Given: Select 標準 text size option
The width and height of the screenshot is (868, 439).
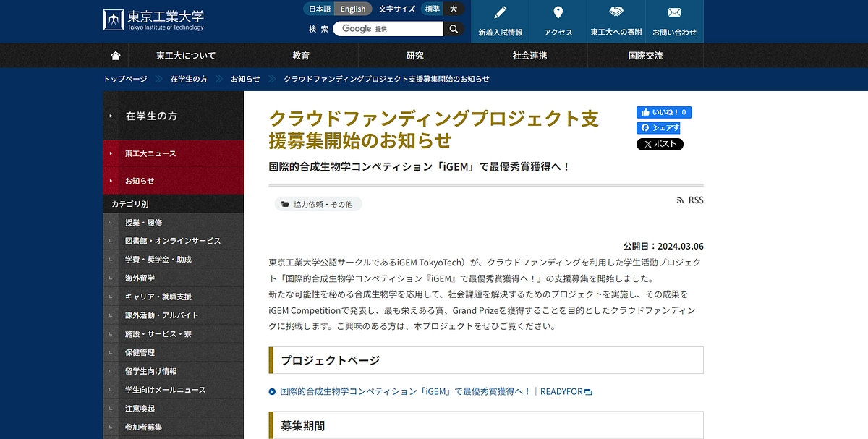Looking at the screenshot, I should pos(433,9).
